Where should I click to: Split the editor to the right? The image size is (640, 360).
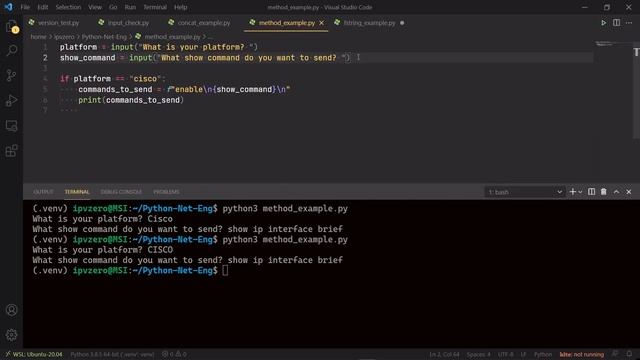point(616,23)
